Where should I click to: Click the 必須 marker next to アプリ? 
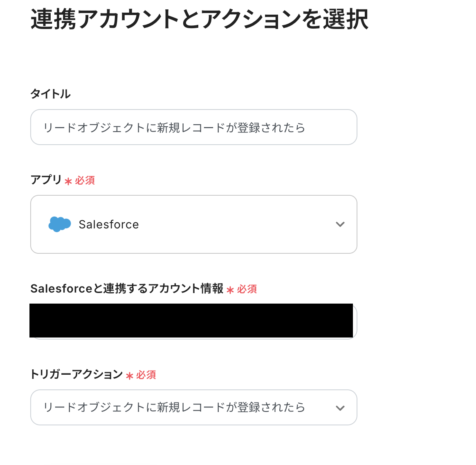pos(85,180)
